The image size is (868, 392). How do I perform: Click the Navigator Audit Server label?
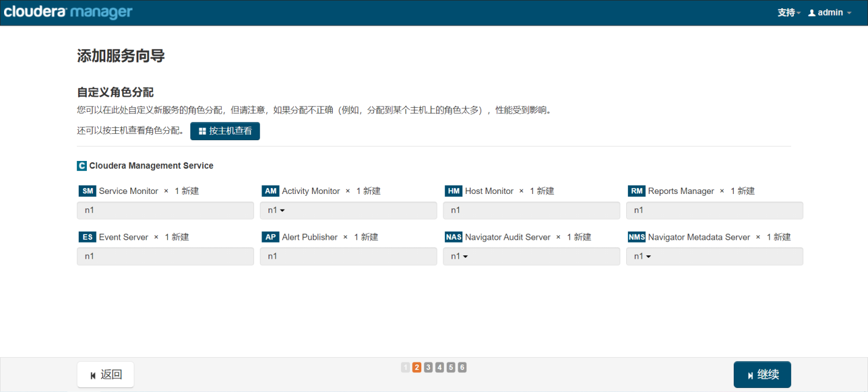click(508, 237)
